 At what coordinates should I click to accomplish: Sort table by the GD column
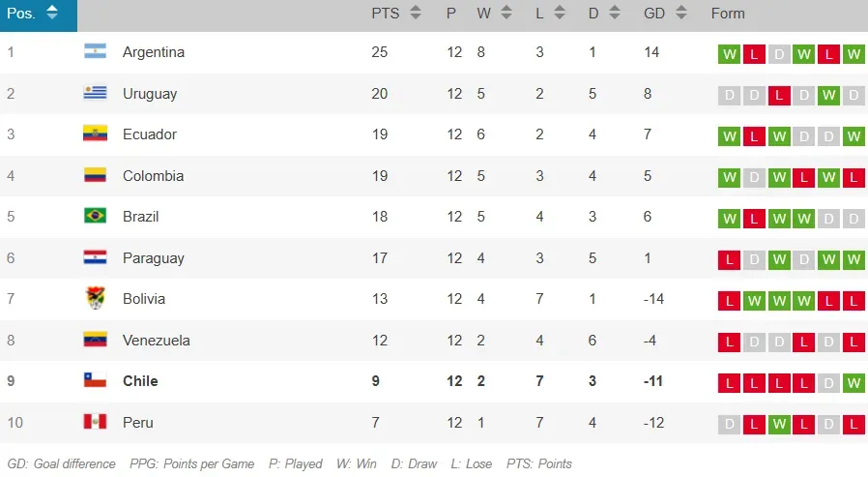click(x=665, y=14)
